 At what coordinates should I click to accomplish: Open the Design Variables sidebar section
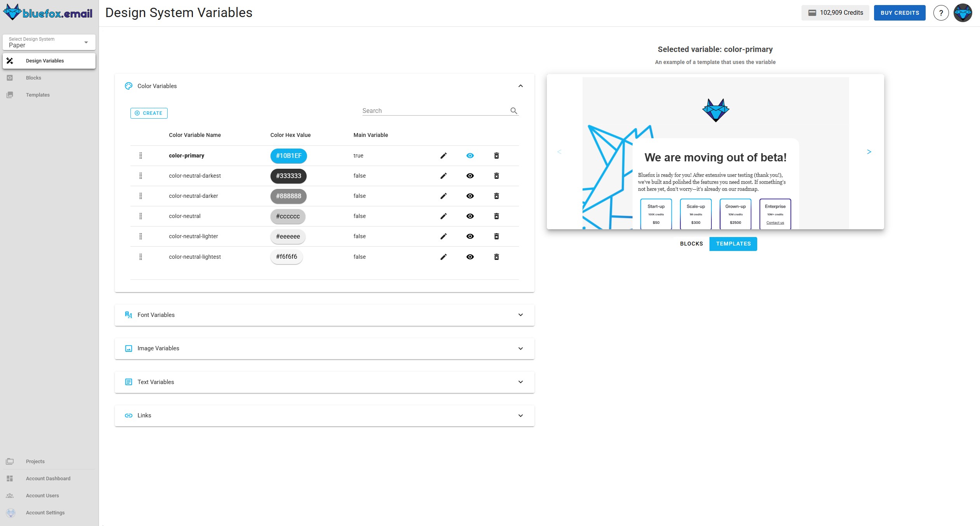45,61
